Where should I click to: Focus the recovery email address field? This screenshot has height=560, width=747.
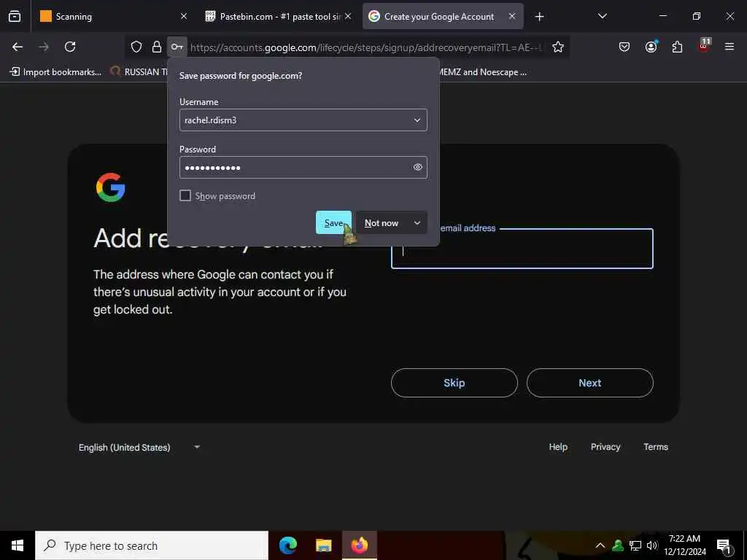522,249
